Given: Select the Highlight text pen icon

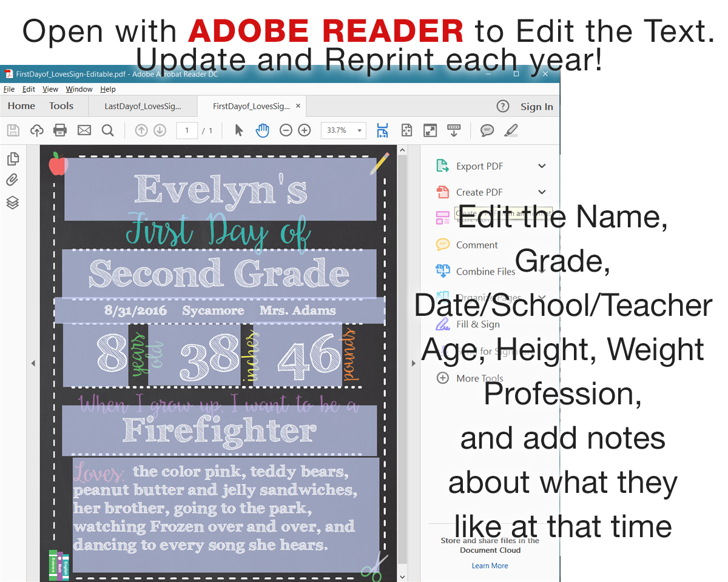Looking at the screenshot, I should 511,130.
